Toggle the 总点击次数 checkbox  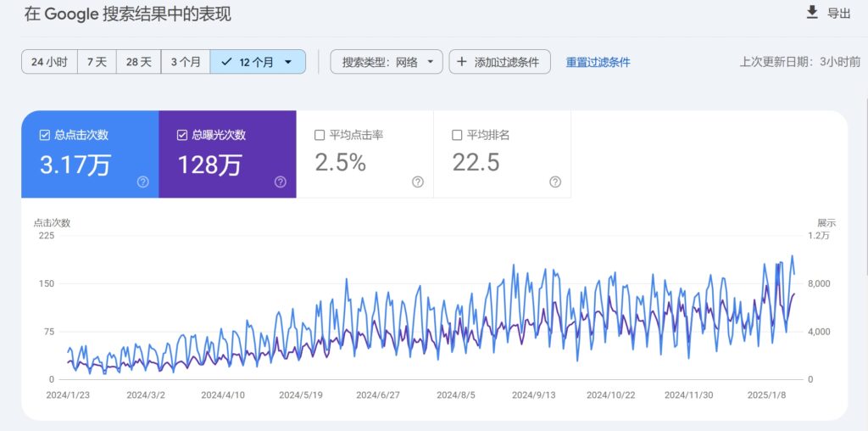(x=45, y=135)
